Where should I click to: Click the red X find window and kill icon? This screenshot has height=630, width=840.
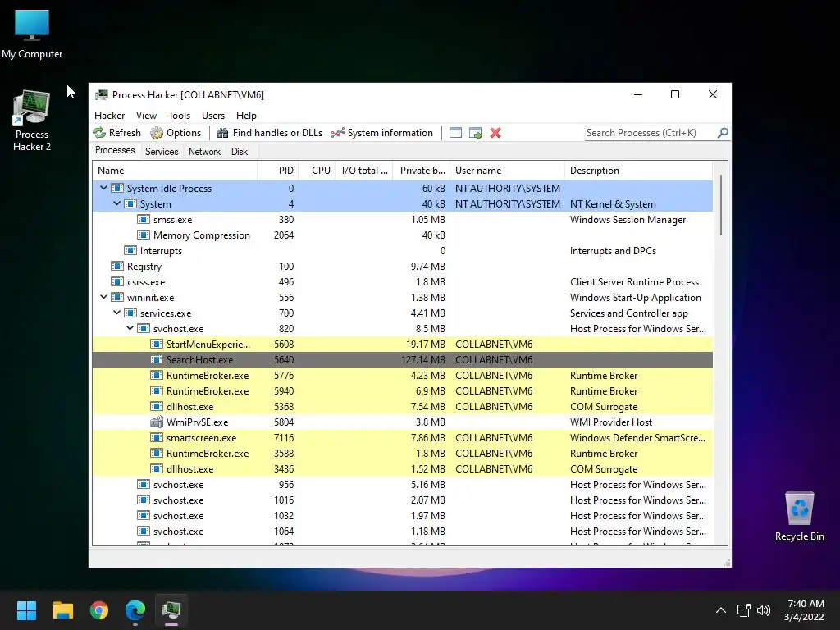pyautogui.click(x=495, y=133)
